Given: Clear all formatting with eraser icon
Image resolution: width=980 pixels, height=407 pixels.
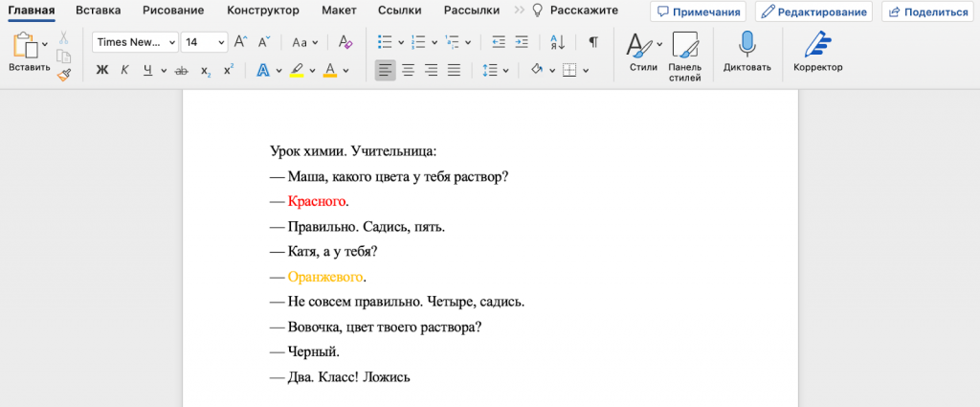Looking at the screenshot, I should (345, 42).
